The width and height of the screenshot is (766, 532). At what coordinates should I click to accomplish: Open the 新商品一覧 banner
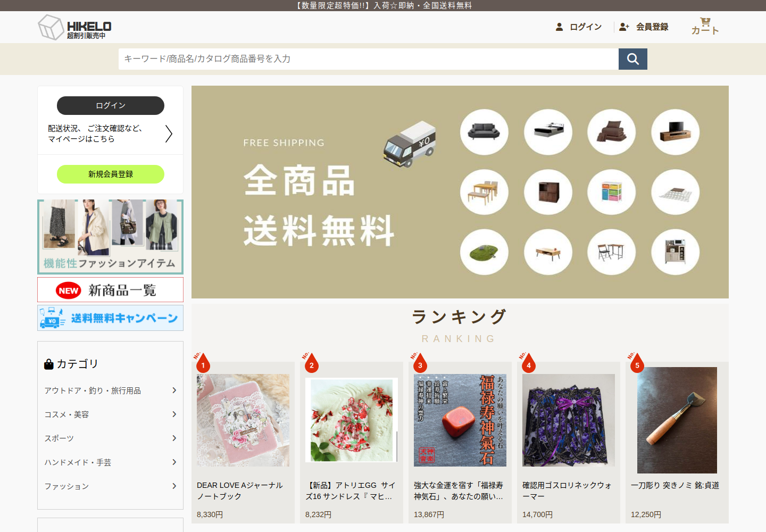111,290
